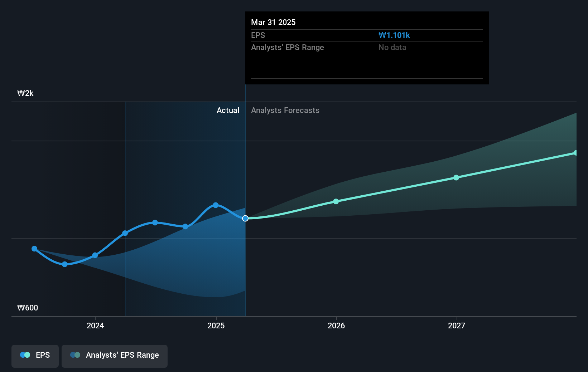The height and width of the screenshot is (372, 588).
Task: Expand the Mar 31 2025 tooltip details
Action: click(273, 22)
